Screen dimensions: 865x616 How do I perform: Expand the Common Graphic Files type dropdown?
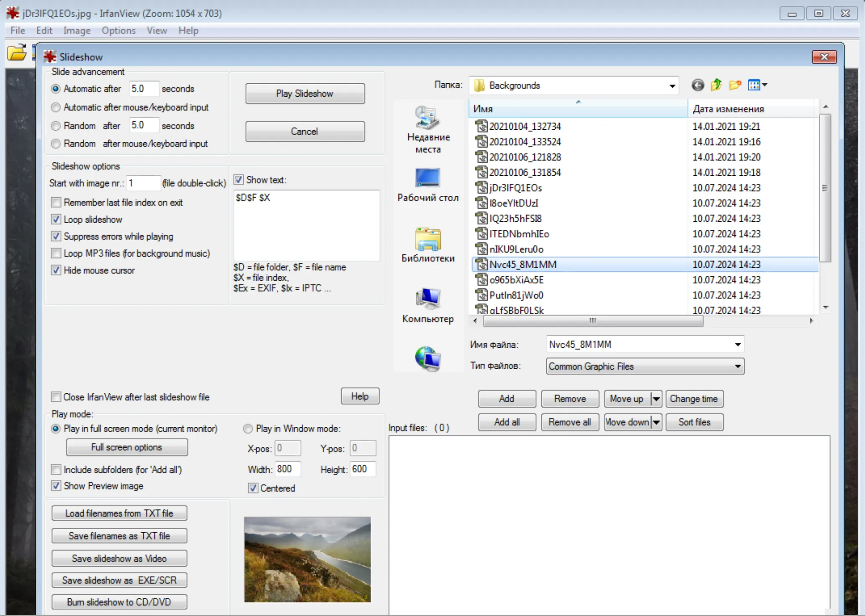(737, 367)
